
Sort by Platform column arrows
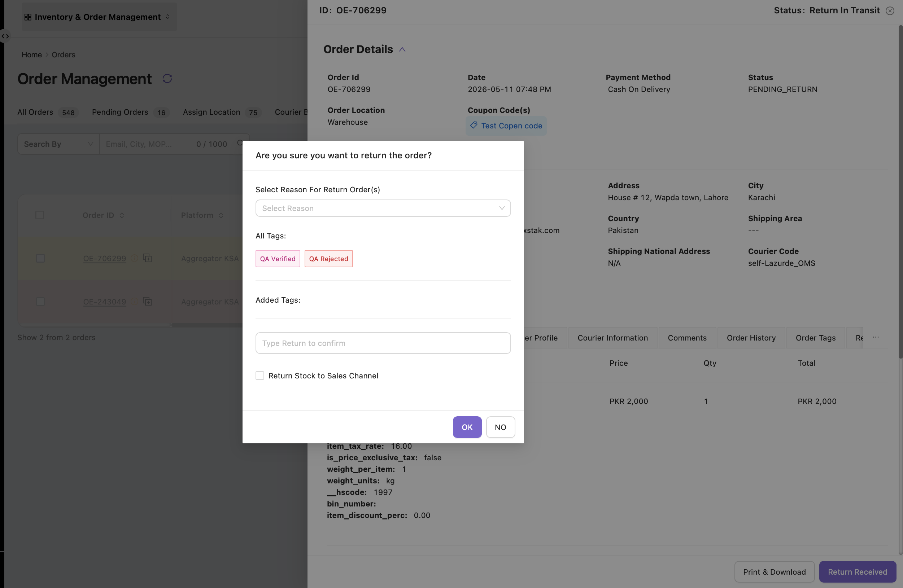coord(221,215)
